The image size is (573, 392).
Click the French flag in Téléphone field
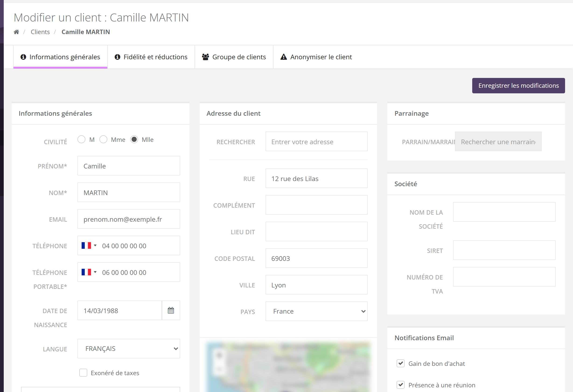86,245
